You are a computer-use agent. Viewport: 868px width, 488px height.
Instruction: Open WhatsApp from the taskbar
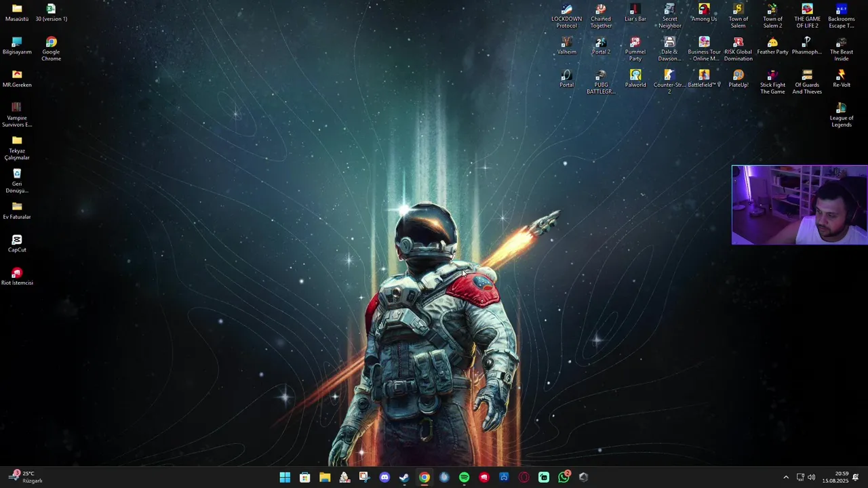[564, 477]
